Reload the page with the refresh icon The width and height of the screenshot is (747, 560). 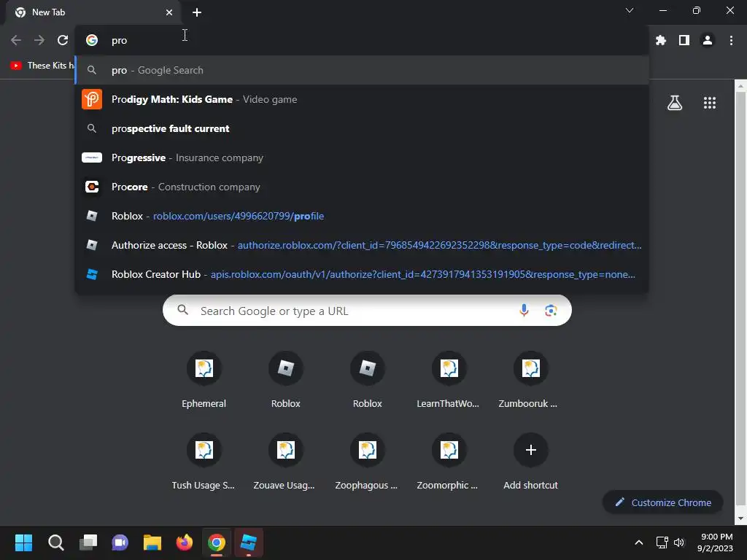pos(63,41)
